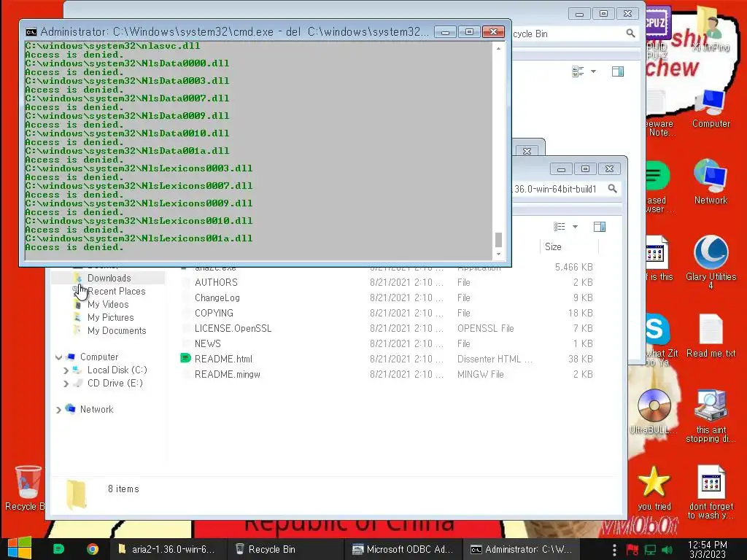Click search icon in Recycle Bin window
747x560 pixels.
pyautogui.click(x=630, y=34)
